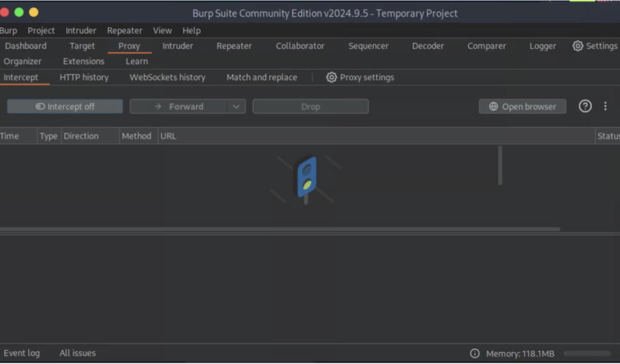Open the Burp Suite settings gear icon
The height and width of the screenshot is (364, 620).
578,45
